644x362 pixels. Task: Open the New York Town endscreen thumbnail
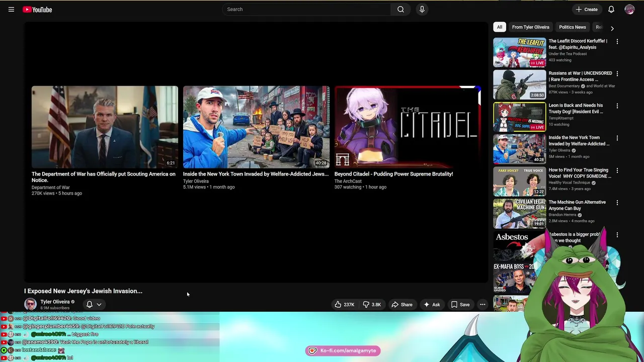click(256, 127)
